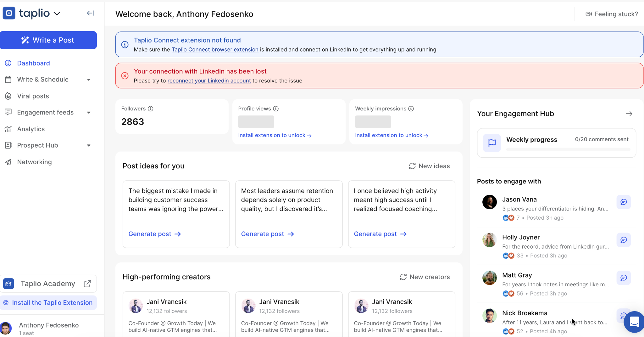This screenshot has height=337, width=644.
Task: Generate post for leaders retention idea
Action: [267, 234]
